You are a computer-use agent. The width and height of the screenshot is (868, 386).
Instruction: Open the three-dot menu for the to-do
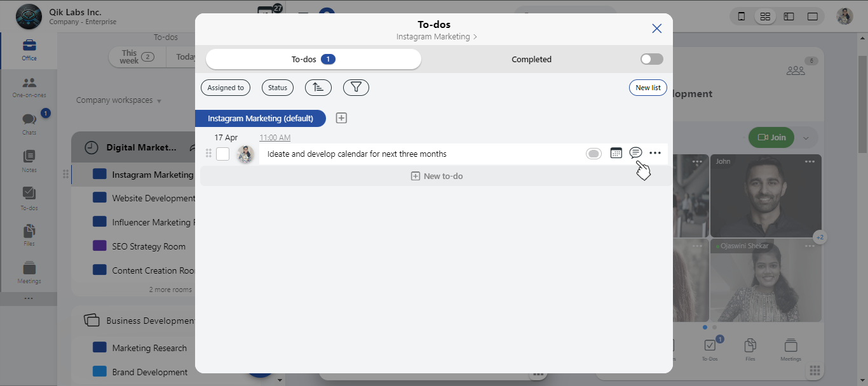(655, 153)
